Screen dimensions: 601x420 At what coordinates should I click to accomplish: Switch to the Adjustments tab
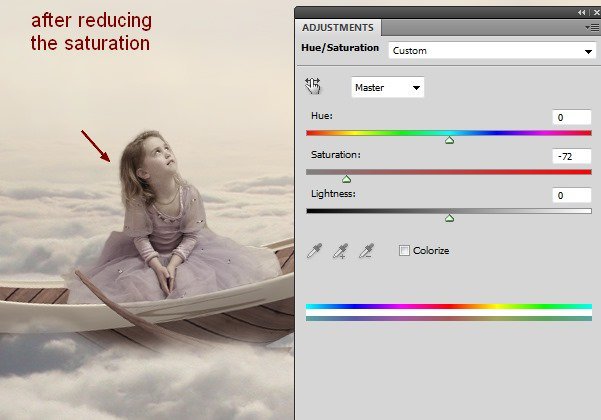pyautogui.click(x=338, y=28)
